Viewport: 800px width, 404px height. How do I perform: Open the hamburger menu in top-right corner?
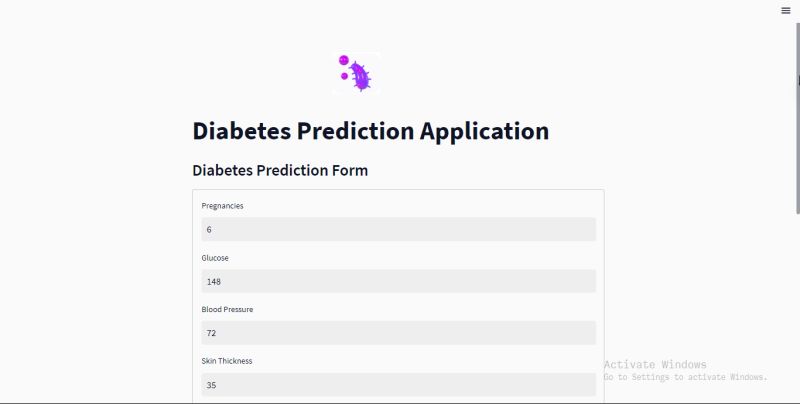(x=786, y=10)
